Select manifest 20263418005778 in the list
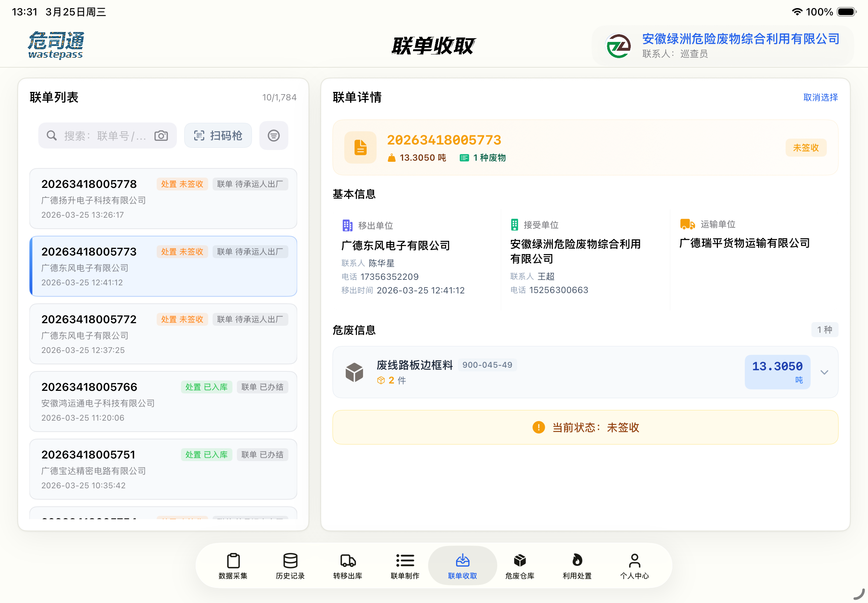This screenshot has width=868, height=603. click(x=163, y=199)
